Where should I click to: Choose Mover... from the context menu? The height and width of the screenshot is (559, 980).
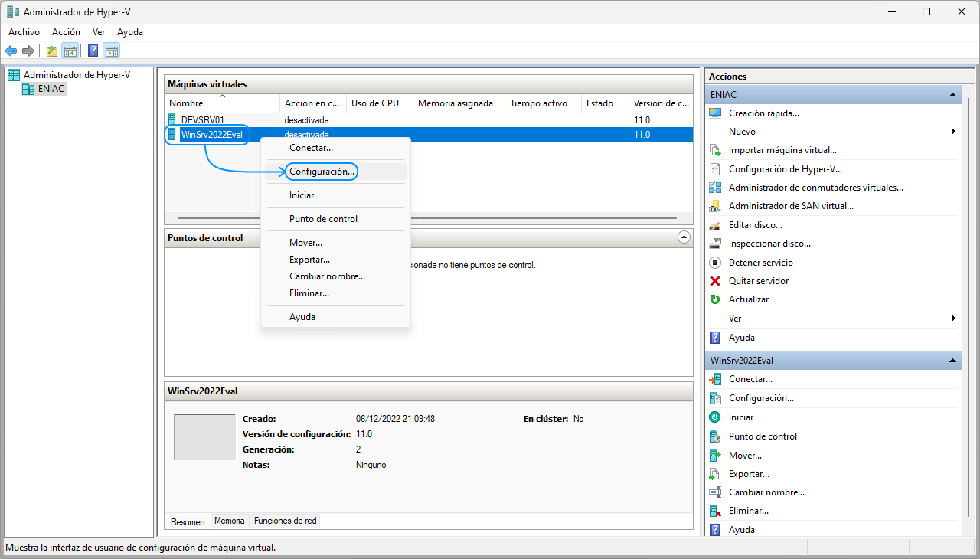coord(336,243)
